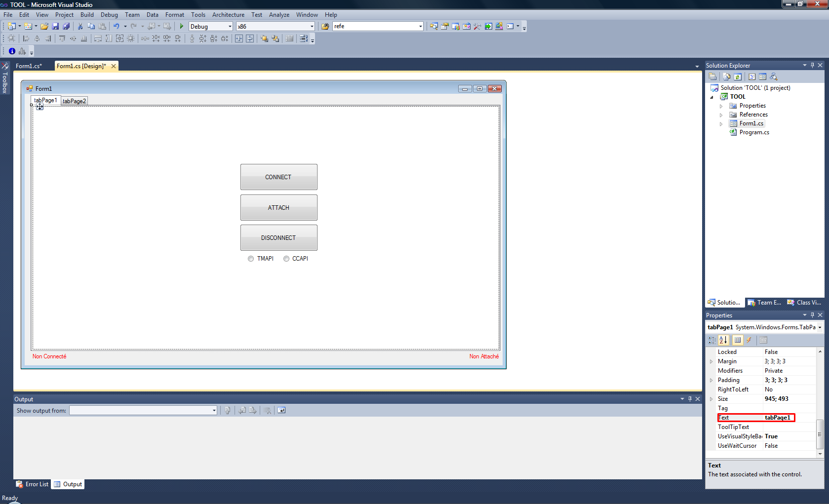This screenshot has width=829, height=504.
Task: Click the Align Tops layout icon
Action: tap(62, 39)
